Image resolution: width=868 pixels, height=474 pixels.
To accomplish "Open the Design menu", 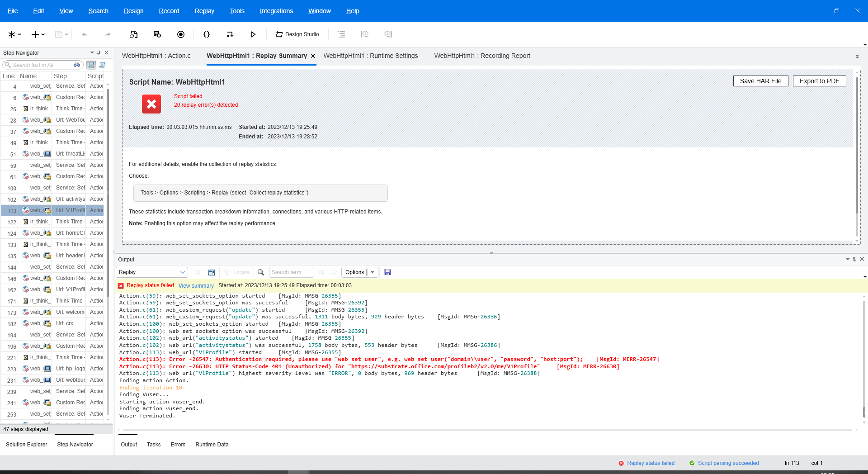I will (x=133, y=11).
